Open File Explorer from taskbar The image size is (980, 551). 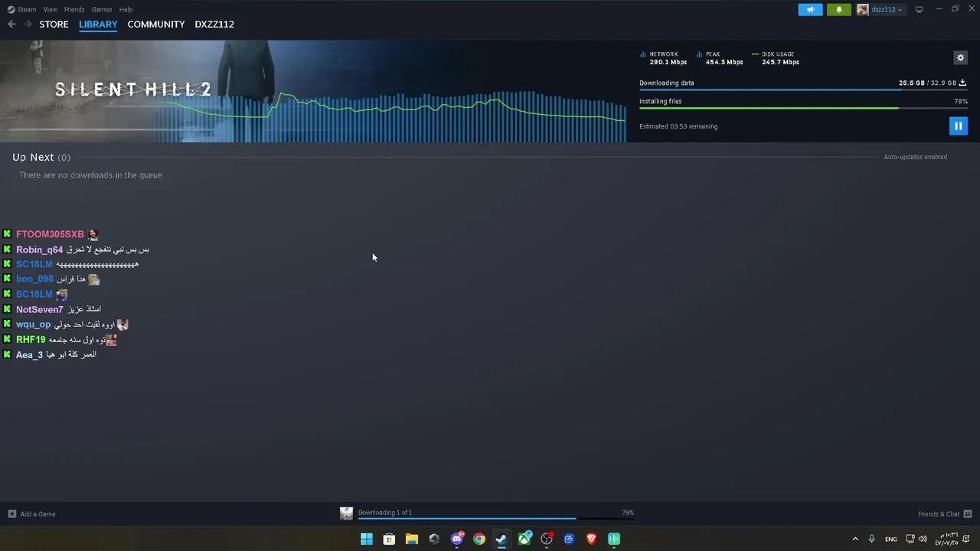411,539
